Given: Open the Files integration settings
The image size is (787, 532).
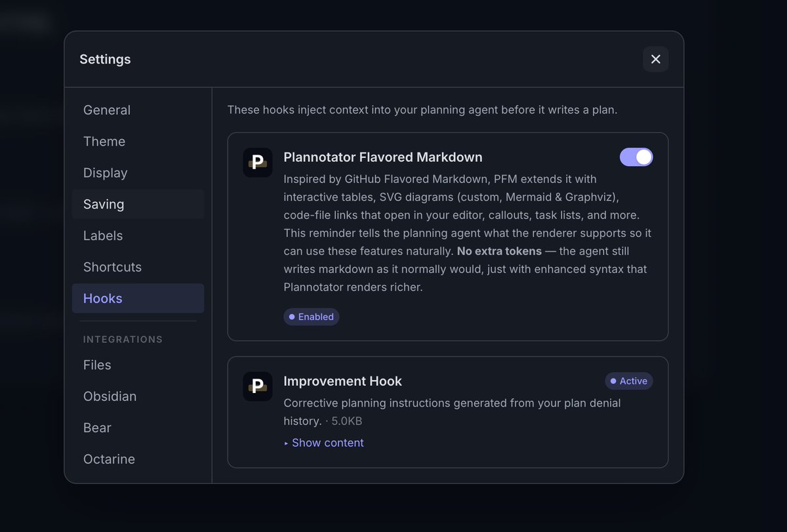Looking at the screenshot, I should point(138,365).
